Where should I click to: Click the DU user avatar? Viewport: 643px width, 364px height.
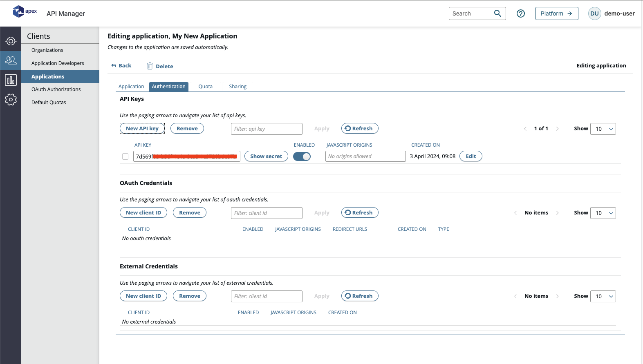(x=594, y=13)
